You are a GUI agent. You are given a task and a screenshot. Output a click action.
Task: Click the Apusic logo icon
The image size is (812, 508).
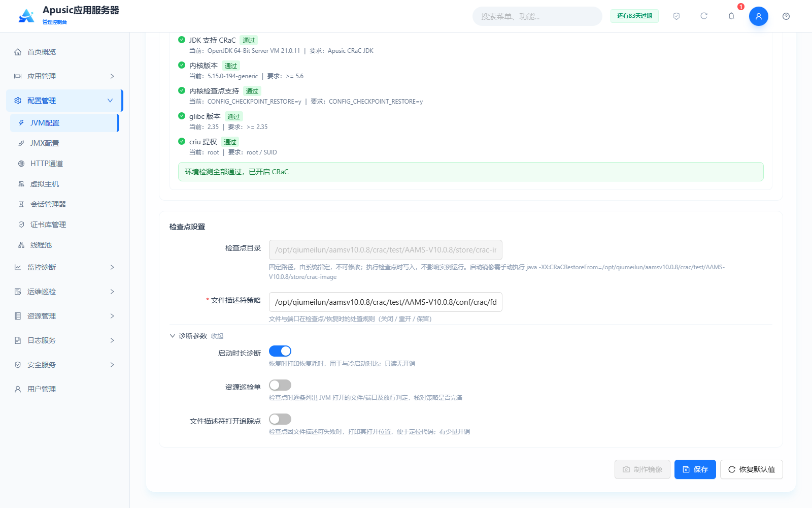pos(26,16)
